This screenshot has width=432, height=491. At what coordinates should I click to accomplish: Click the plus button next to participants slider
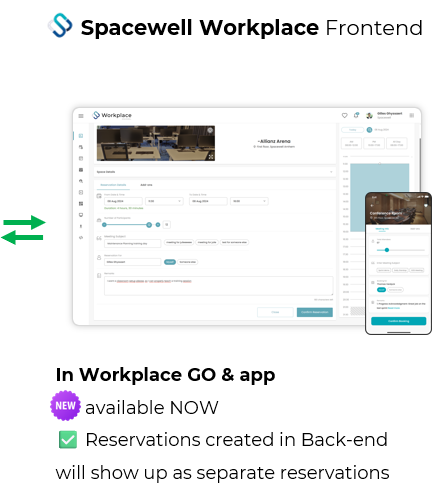pos(158,225)
